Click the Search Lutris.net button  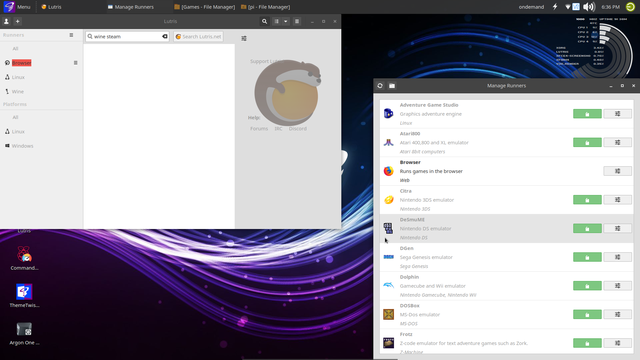tap(198, 36)
